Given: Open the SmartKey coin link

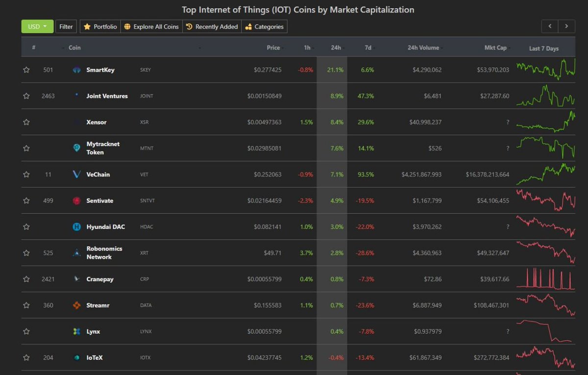Looking at the screenshot, I should click(x=100, y=70).
